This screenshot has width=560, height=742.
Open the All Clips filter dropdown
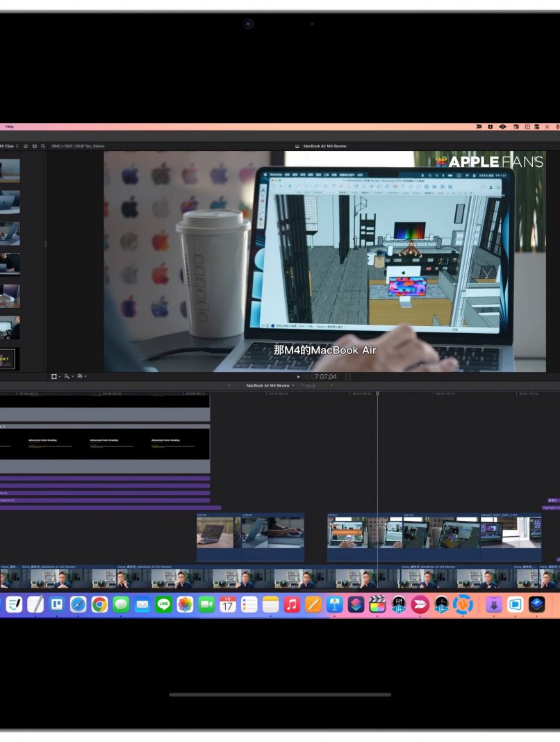tap(9, 146)
